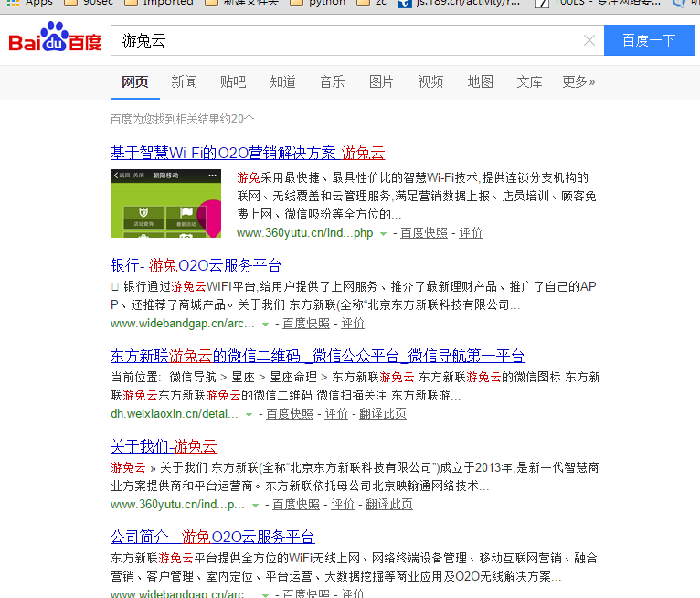Go to the 知道 tab
Viewport: 700px width, 598px height.
point(282,81)
